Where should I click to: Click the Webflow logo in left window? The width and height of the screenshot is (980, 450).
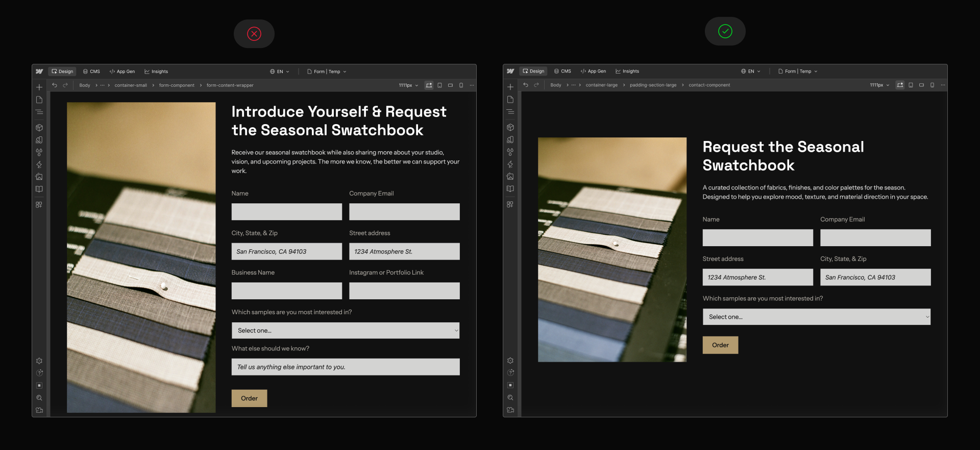[x=39, y=72]
